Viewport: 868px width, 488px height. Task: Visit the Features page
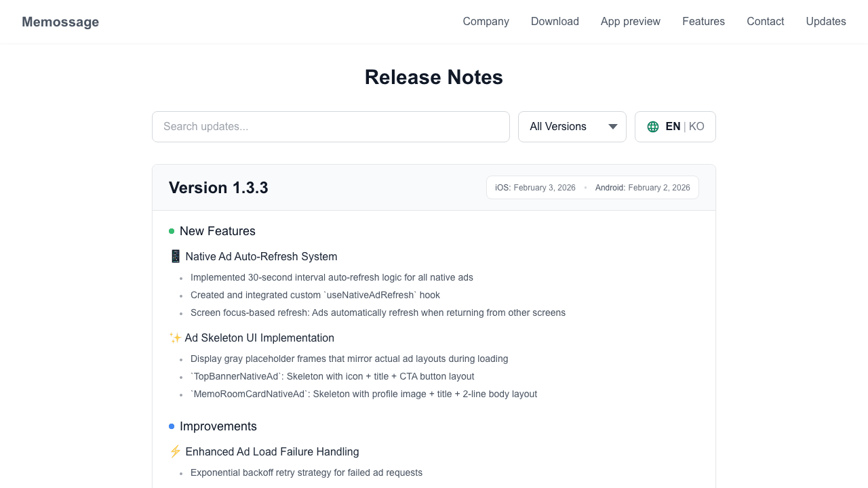[703, 22]
